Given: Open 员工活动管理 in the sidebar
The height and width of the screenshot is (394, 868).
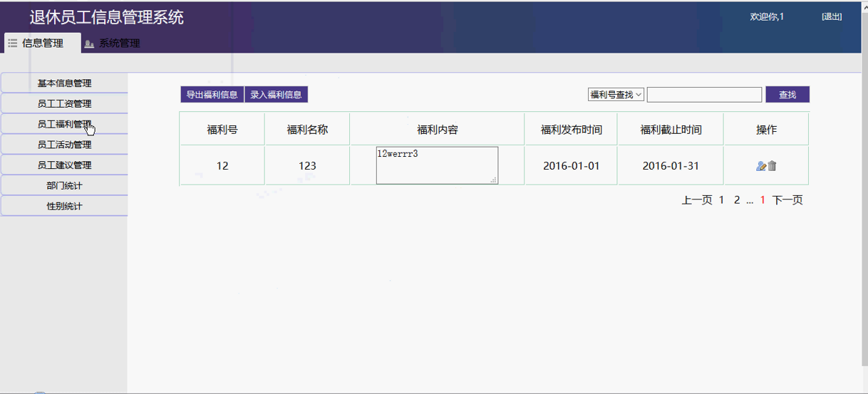Looking at the screenshot, I should click(64, 145).
